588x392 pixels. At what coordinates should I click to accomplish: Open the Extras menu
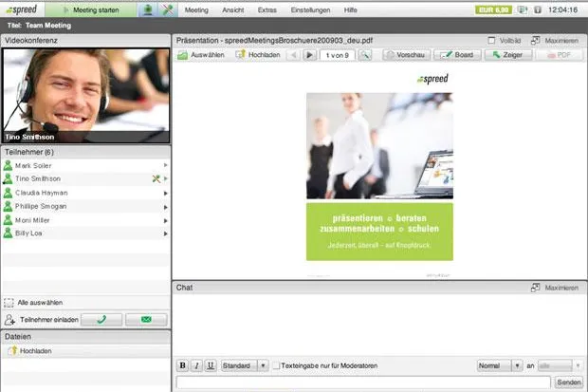[x=267, y=10]
